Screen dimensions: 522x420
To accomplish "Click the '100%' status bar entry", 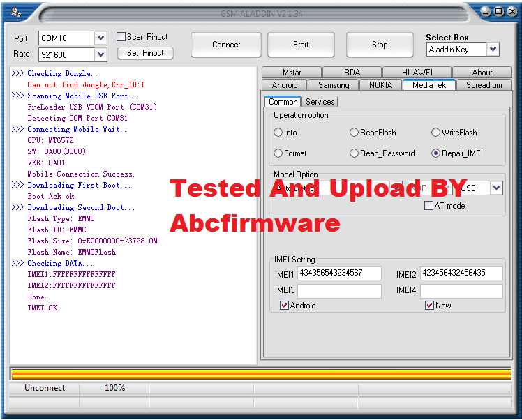I will point(115,388).
